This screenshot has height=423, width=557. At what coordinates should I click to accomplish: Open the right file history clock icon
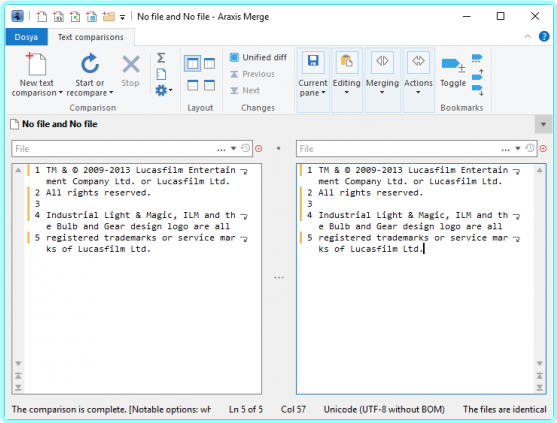[x=530, y=148]
